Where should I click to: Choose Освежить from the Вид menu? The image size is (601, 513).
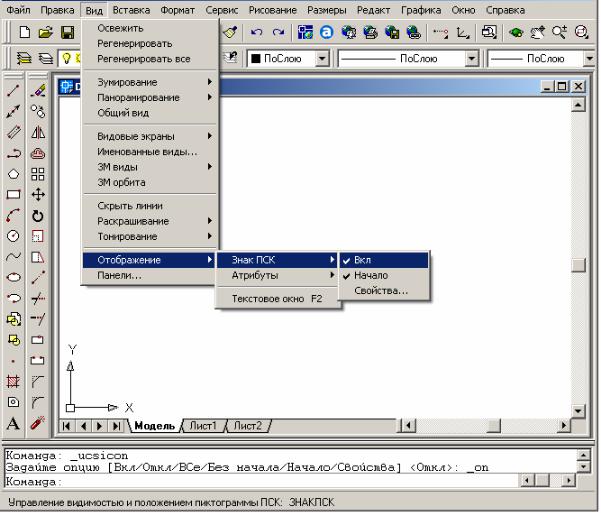pyautogui.click(x=150, y=28)
